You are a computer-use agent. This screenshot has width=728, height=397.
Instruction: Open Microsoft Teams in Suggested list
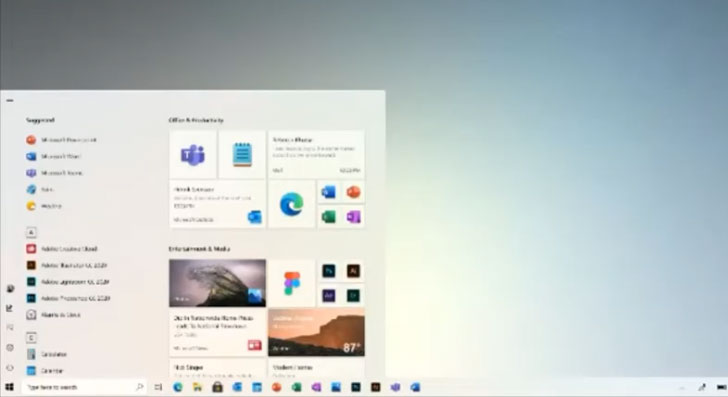click(55, 173)
